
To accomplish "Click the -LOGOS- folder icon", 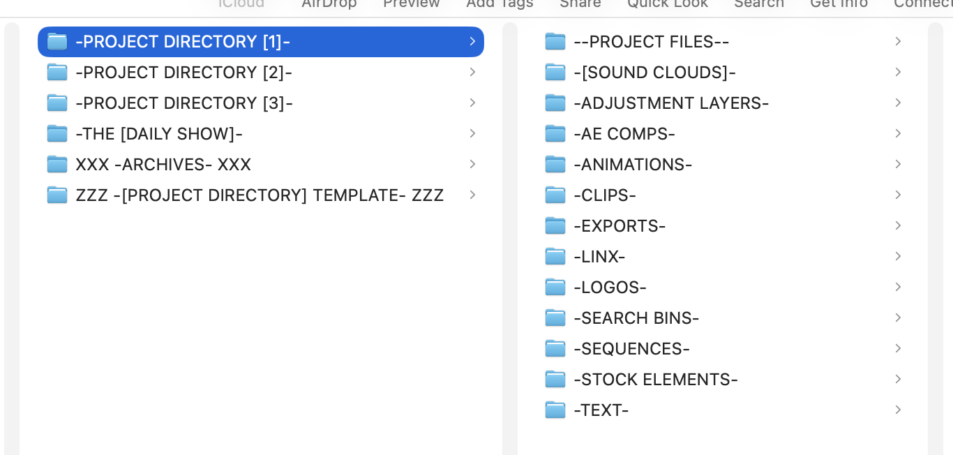I will click(555, 287).
